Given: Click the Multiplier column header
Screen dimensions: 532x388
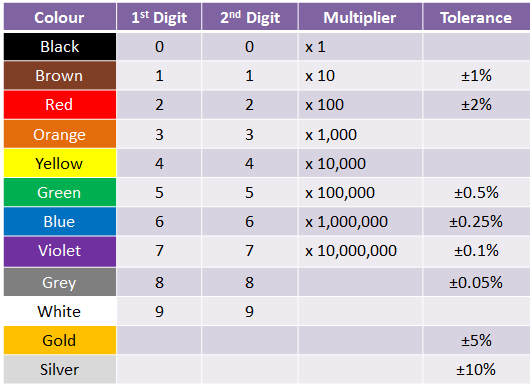Looking at the screenshot, I should 360,17.
